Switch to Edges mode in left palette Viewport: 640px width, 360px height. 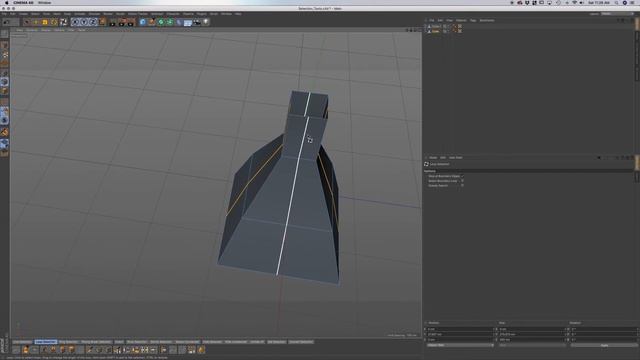[4, 82]
